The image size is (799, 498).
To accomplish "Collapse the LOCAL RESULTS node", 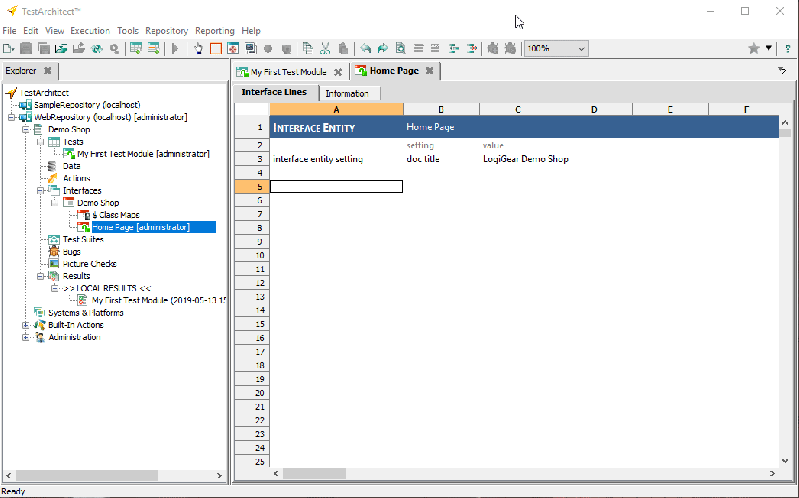I will click(x=55, y=288).
